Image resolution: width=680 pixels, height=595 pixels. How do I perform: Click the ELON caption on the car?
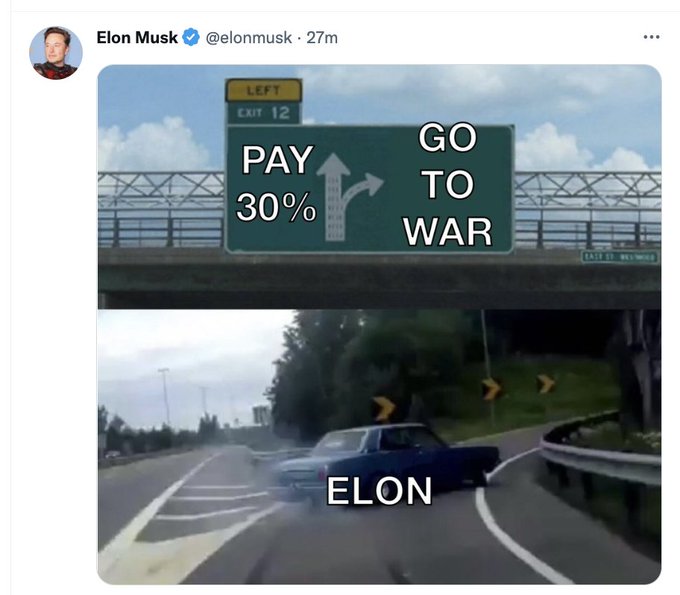(379, 490)
